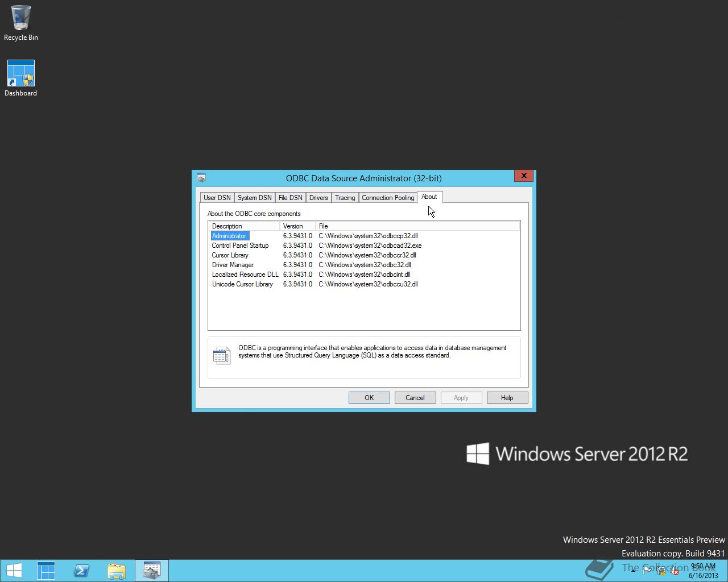Sort by the Version column header
Viewport: 728px width, 582px height.
click(298, 226)
